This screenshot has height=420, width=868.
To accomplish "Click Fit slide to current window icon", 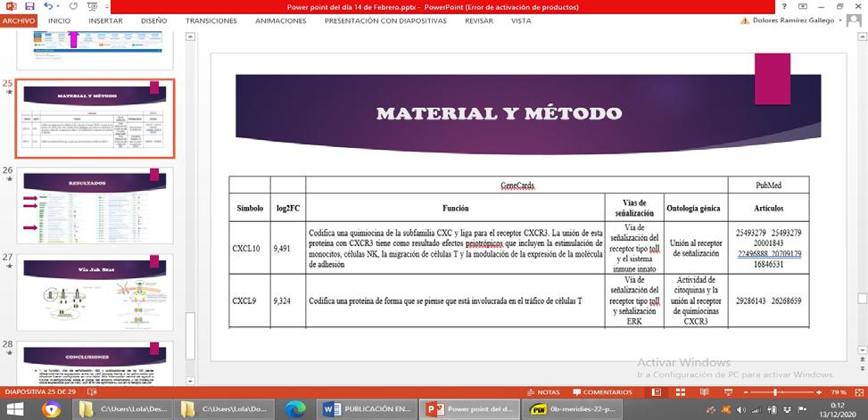I will pyautogui.click(x=858, y=391).
